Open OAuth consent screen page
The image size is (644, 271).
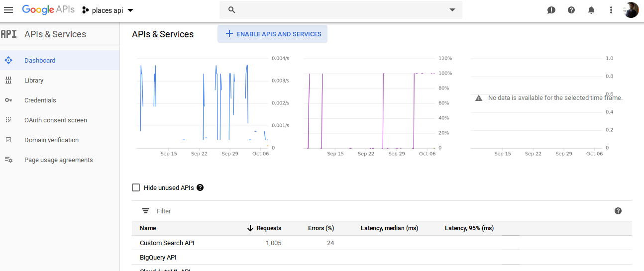coord(60,120)
